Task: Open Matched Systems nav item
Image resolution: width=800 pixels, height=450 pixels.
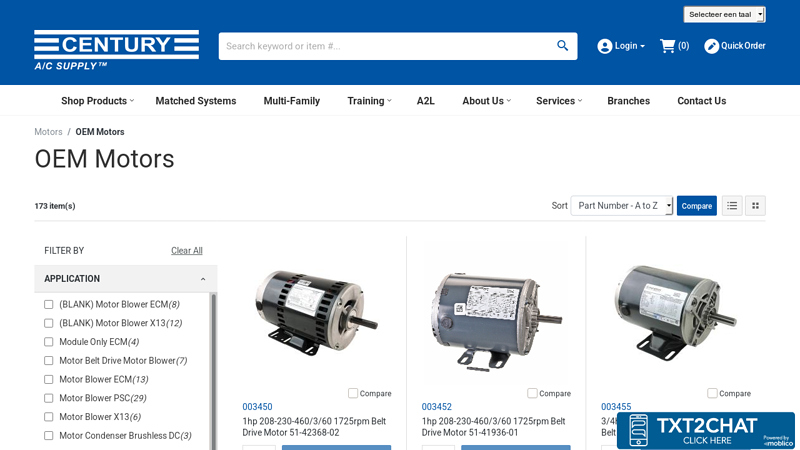Action: [x=196, y=101]
